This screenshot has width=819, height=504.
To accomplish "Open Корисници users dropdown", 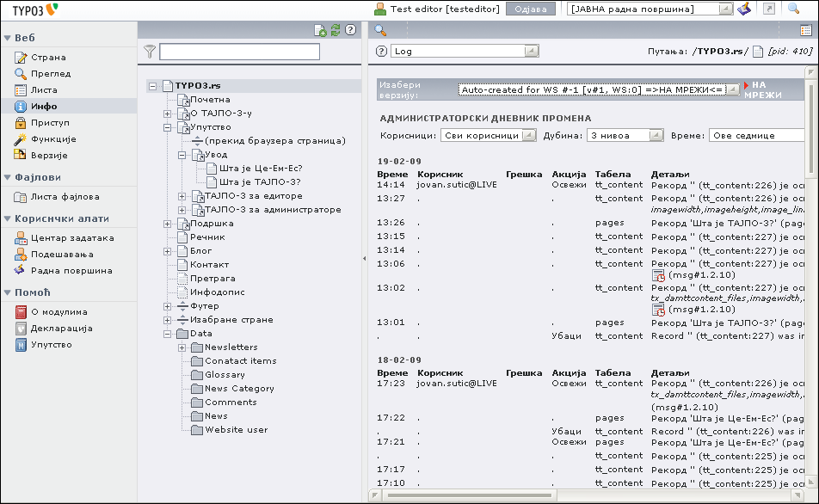I will tap(489, 136).
